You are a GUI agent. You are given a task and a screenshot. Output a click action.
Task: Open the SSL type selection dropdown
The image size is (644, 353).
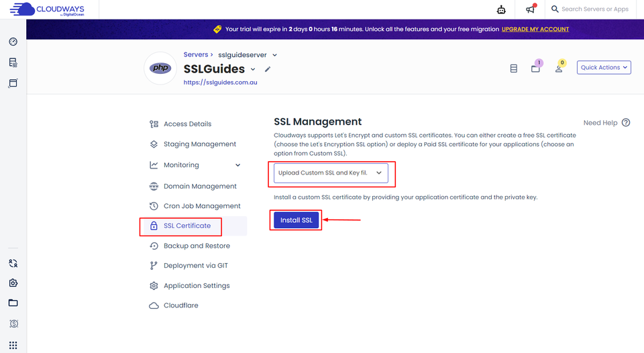331,172
